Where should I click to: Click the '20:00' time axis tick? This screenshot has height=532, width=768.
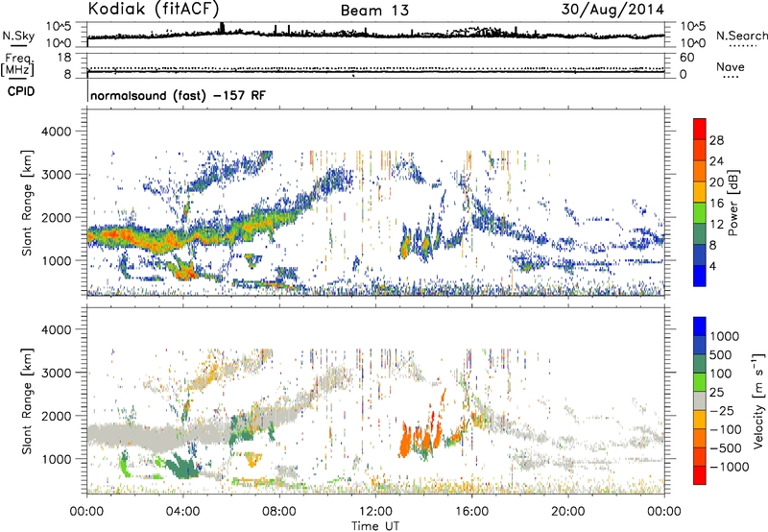[567, 512]
